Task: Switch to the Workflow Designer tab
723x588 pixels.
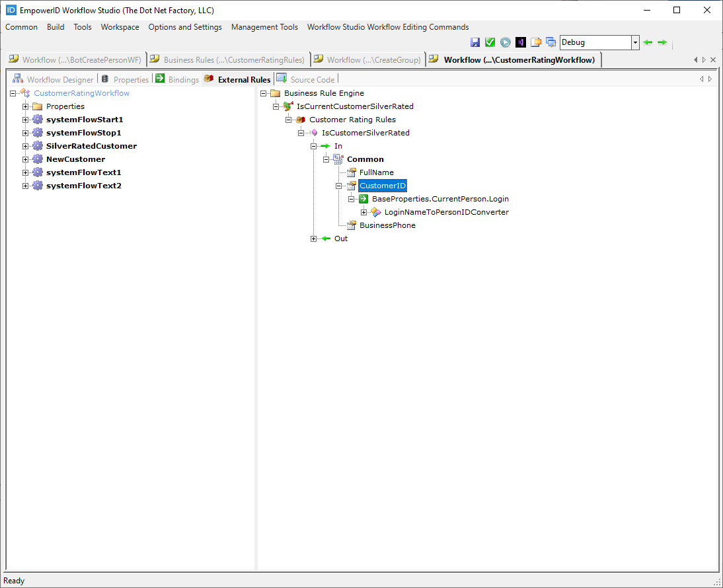Action: pos(54,79)
